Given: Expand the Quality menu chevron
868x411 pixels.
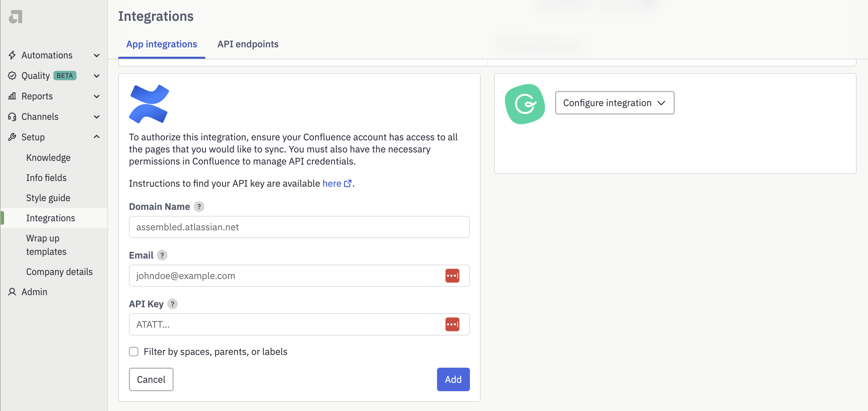Looking at the screenshot, I should (x=97, y=76).
